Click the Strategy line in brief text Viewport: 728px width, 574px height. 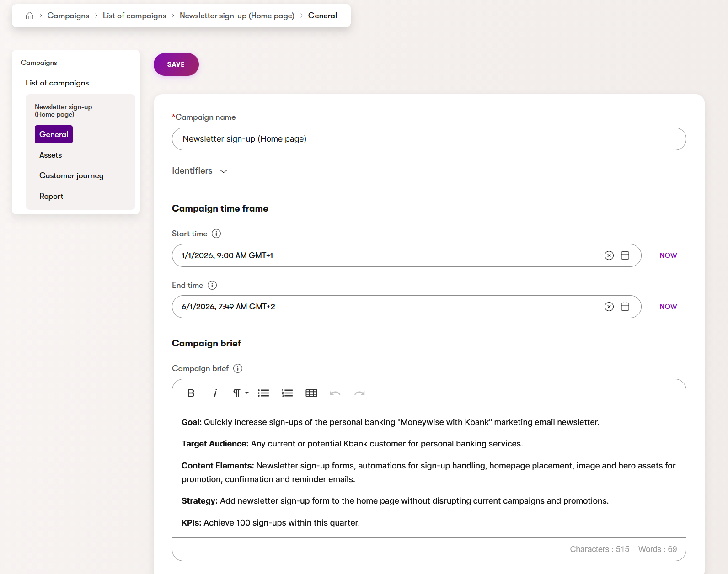tap(395, 501)
